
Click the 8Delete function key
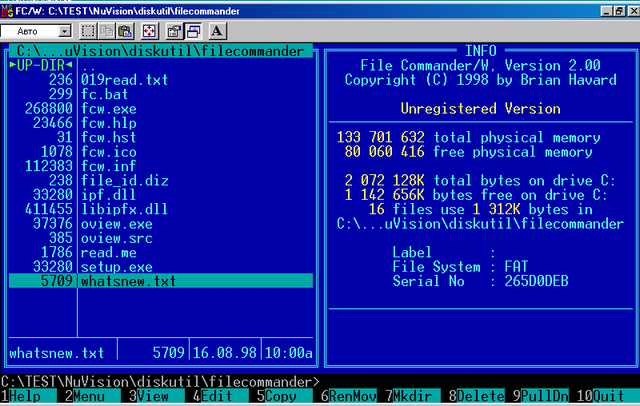pyautogui.click(x=477, y=396)
